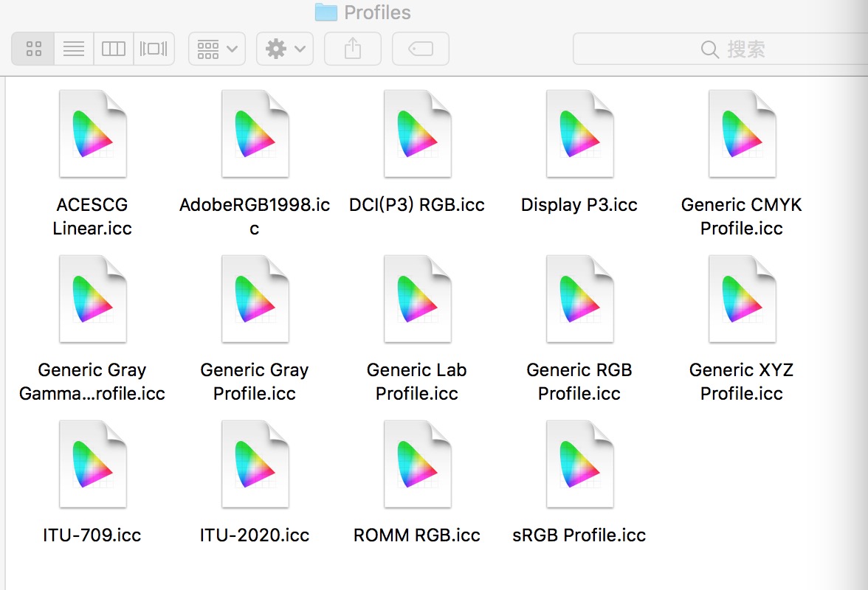Select the ITU-709.icc file icon

click(92, 465)
